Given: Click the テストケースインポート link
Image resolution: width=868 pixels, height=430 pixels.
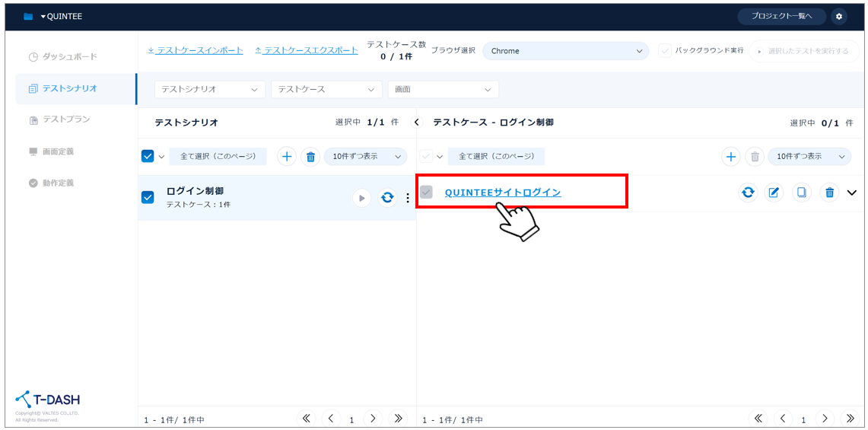Looking at the screenshot, I should [x=196, y=50].
